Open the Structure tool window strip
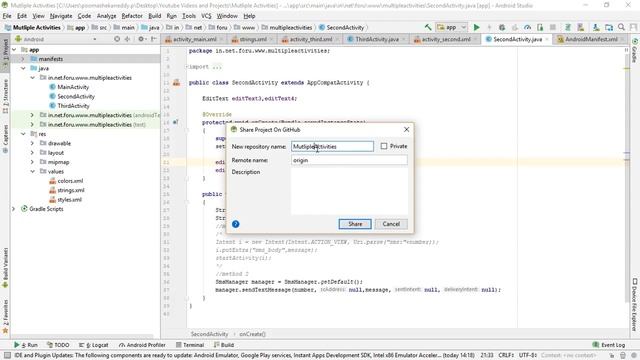Screen dimensions: 640x360 tap(5, 97)
